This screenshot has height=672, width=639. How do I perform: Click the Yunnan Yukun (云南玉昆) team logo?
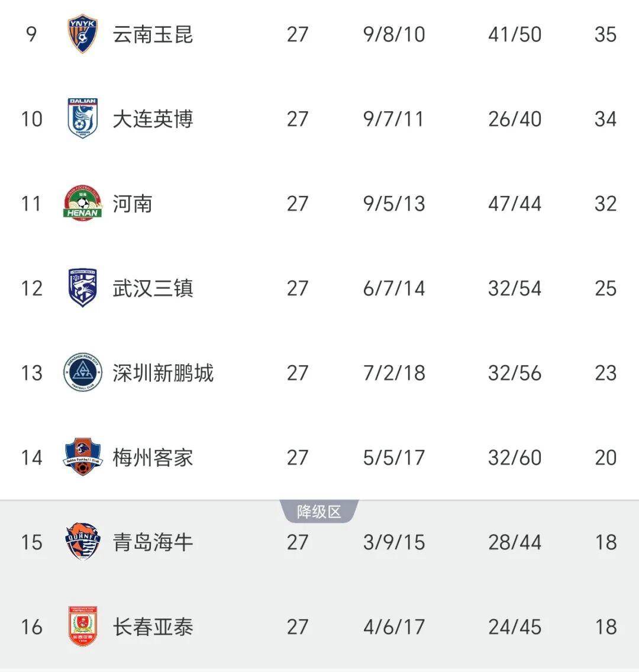click(x=82, y=34)
